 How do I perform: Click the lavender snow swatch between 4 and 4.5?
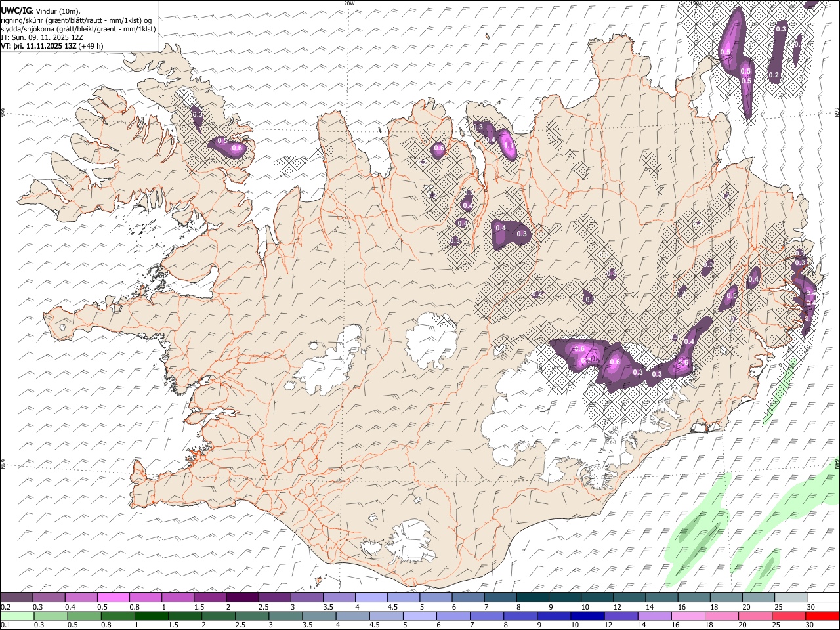point(371,597)
